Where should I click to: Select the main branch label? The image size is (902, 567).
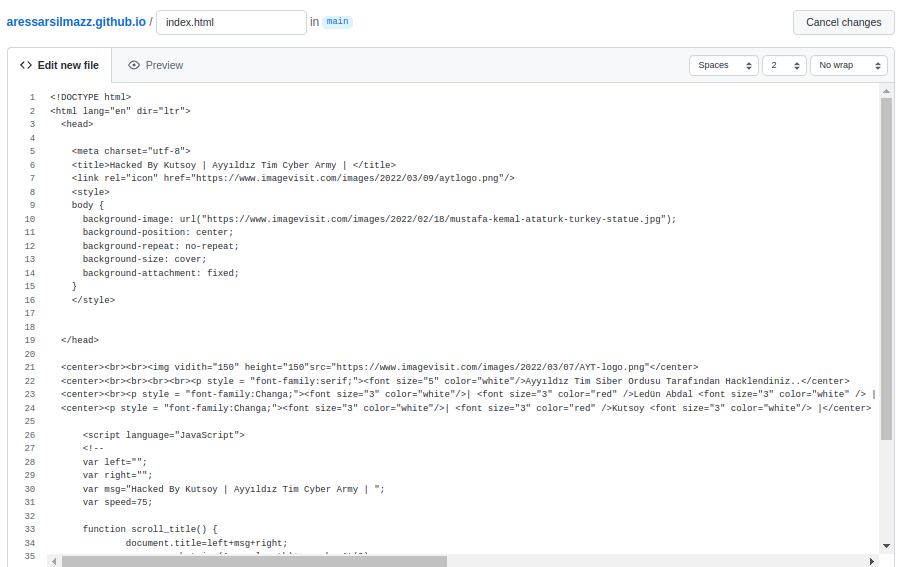(x=337, y=21)
